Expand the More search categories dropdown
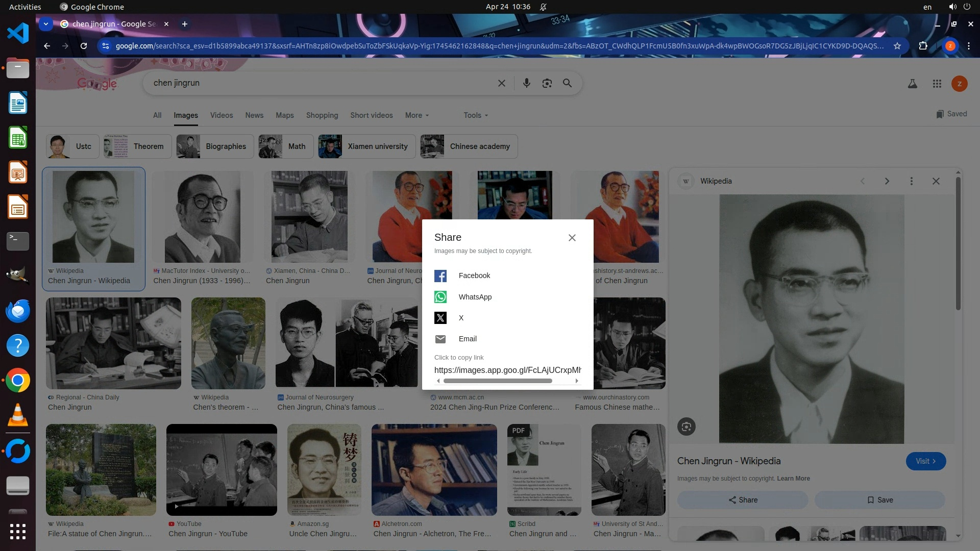980x551 pixels. tap(416, 115)
